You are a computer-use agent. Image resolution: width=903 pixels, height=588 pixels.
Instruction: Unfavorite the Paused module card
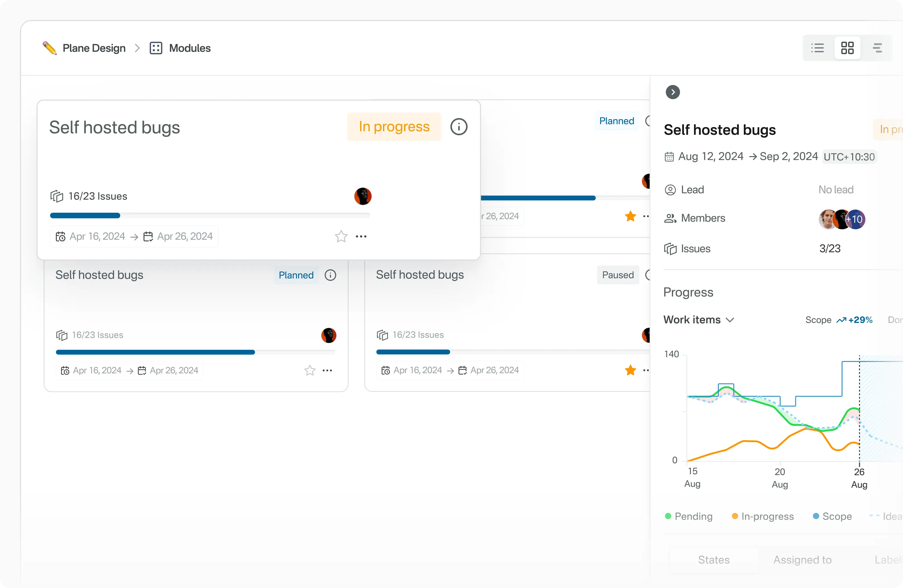tap(630, 370)
